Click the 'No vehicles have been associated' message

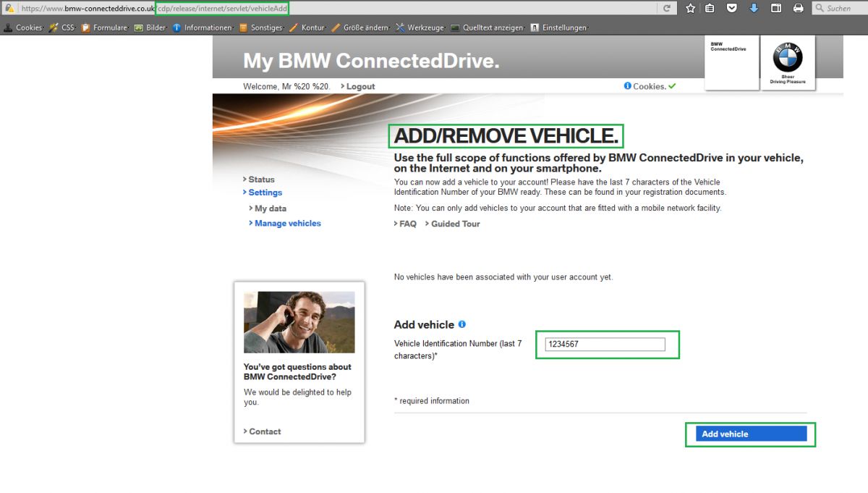tap(503, 277)
